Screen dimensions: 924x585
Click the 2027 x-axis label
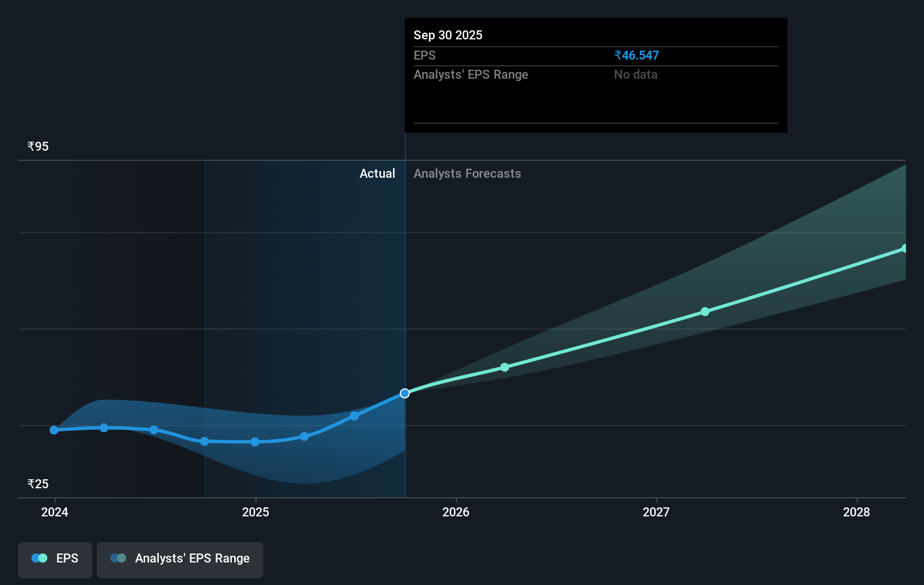(x=656, y=512)
